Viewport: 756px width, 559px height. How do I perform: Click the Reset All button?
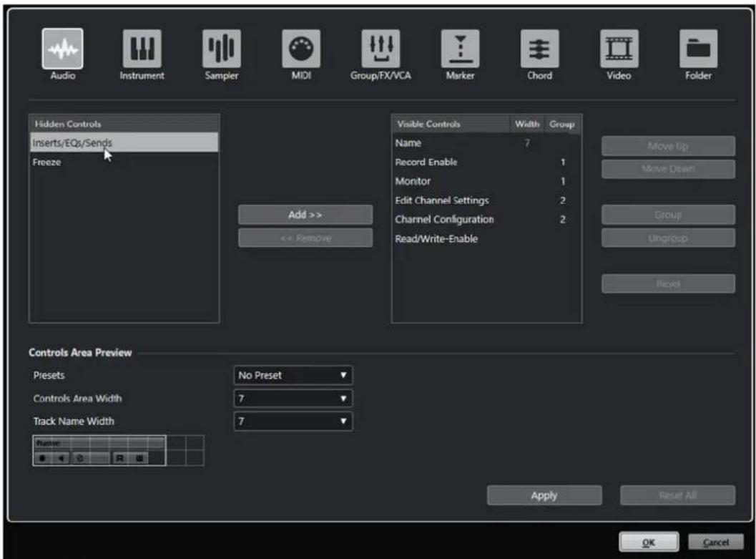[x=678, y=495]
